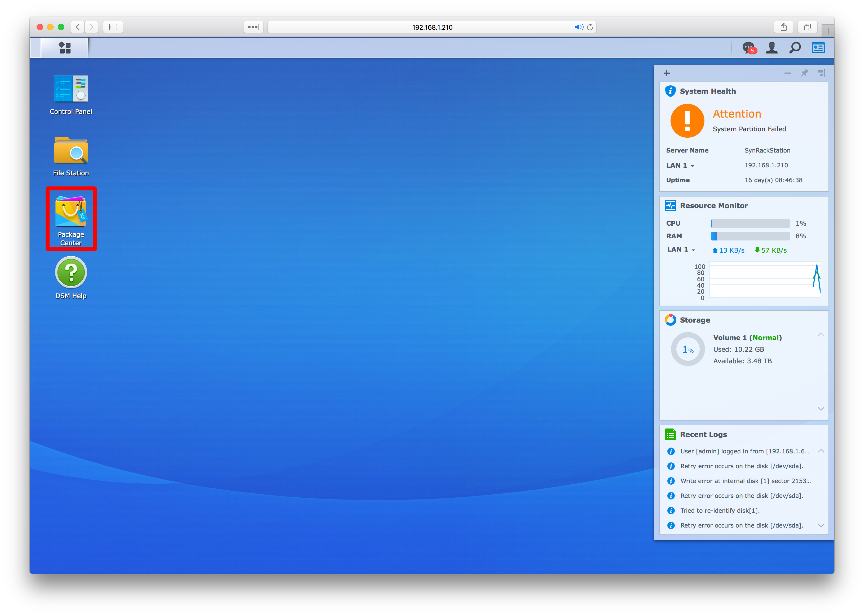
Task: Open File Station from the desktop
Action: [71, 151]
